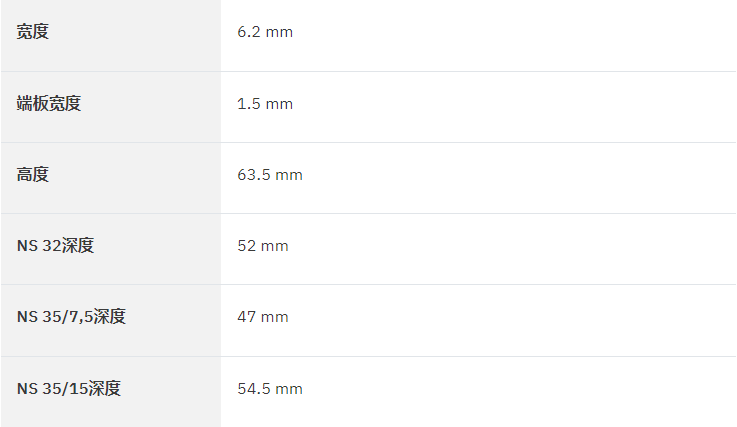Select the 1.5 mm end plate value
This screenshot has height=427, width=737.
pos(265,104)
